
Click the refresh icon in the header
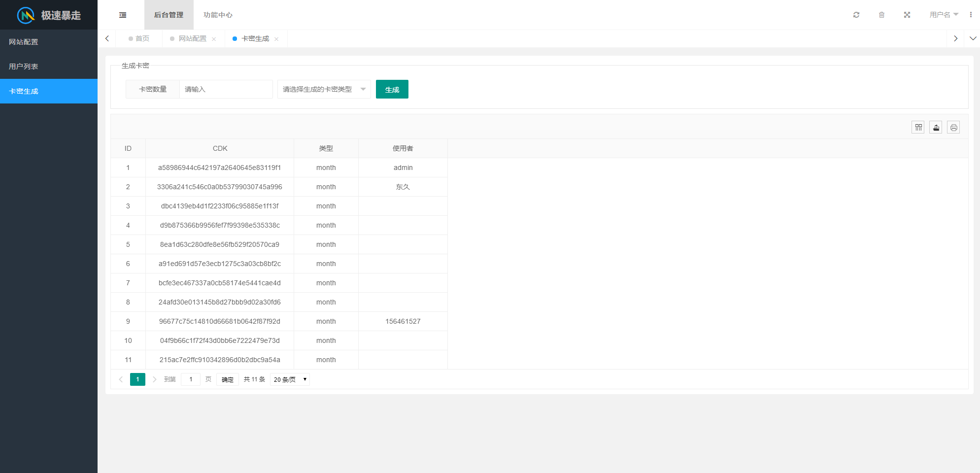click(x=856, y=15)
